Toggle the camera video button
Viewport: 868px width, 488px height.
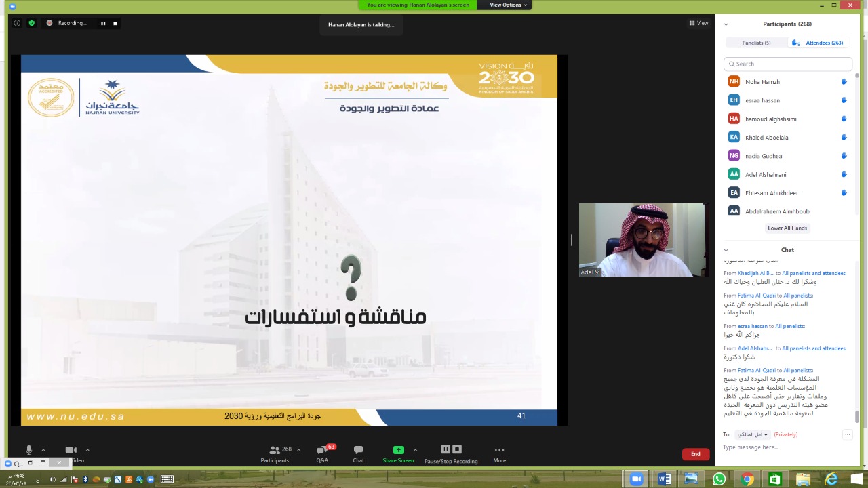[71, 450]
